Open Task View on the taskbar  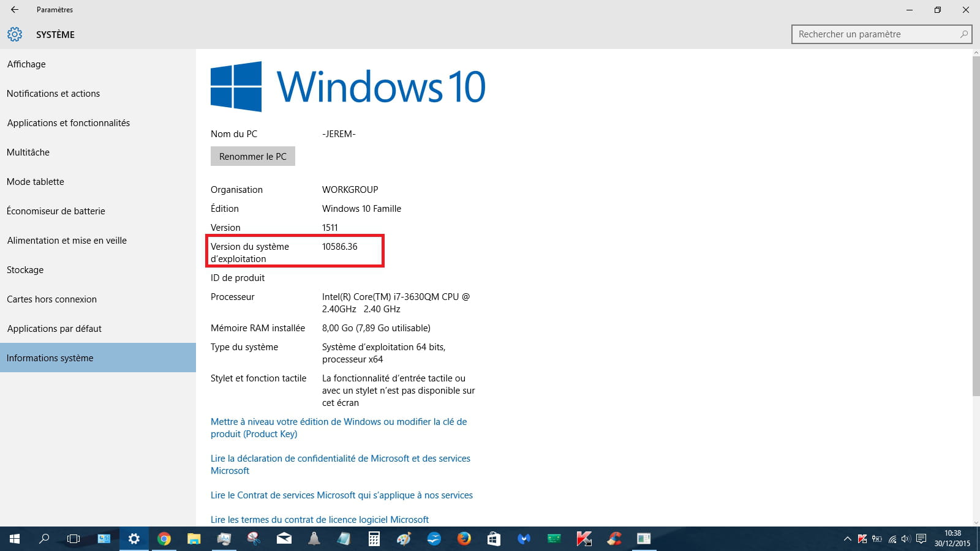[73, 539]
